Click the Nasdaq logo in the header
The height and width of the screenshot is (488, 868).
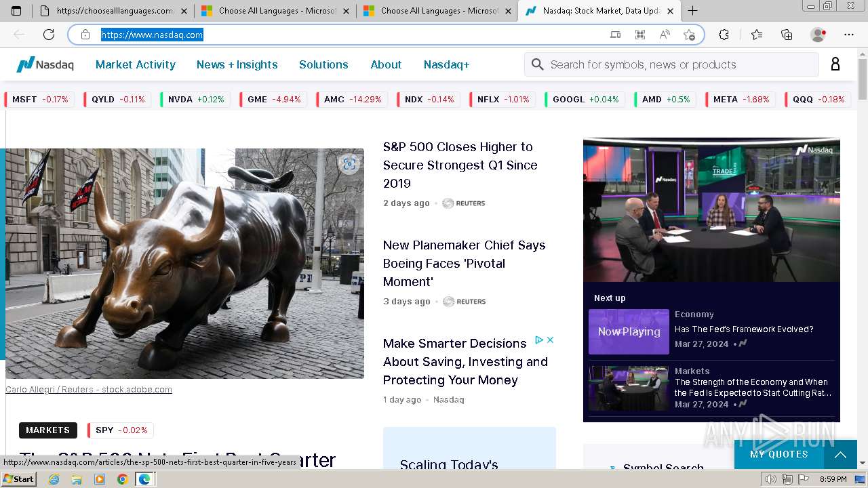(x=45, y=64)
